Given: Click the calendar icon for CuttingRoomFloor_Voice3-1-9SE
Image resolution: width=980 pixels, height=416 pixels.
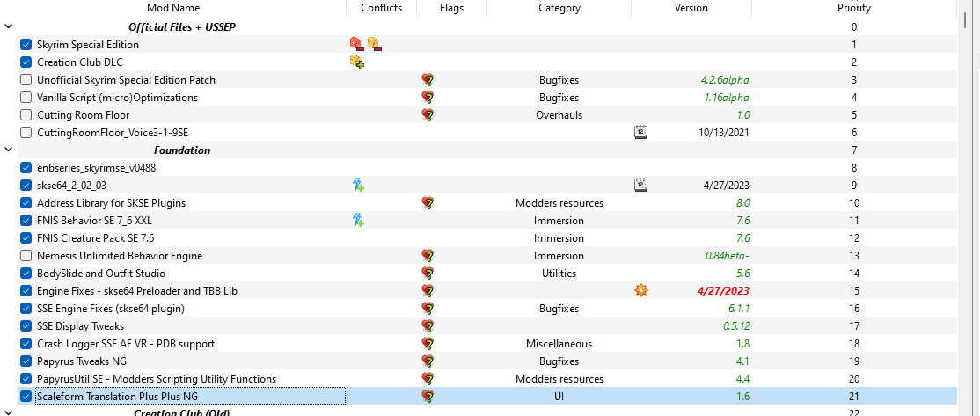Looking at the screenshot, I should click(x=640, y=133).
